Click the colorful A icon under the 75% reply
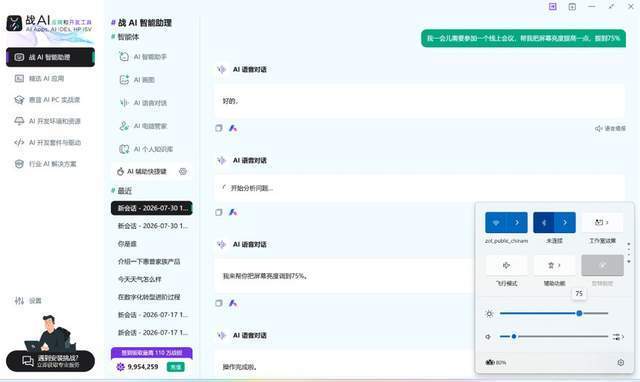The image size is (640, 382). pyautogui.click(x=233, y=303)
